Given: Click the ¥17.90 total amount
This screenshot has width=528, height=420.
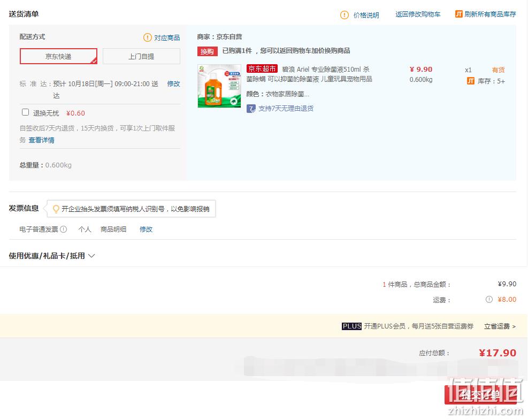Looking at the screenshot, I should coord(498,353).
